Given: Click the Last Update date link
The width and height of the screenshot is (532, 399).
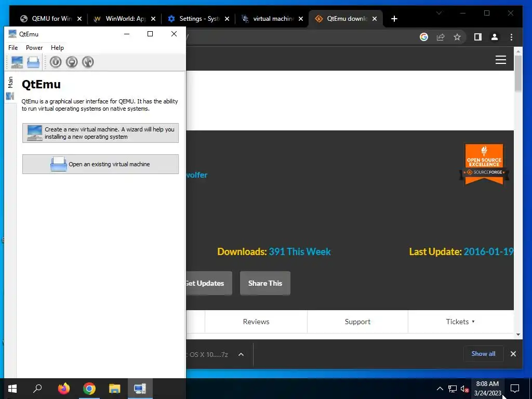Looking at the screenshot, I should tap(488, 252).
